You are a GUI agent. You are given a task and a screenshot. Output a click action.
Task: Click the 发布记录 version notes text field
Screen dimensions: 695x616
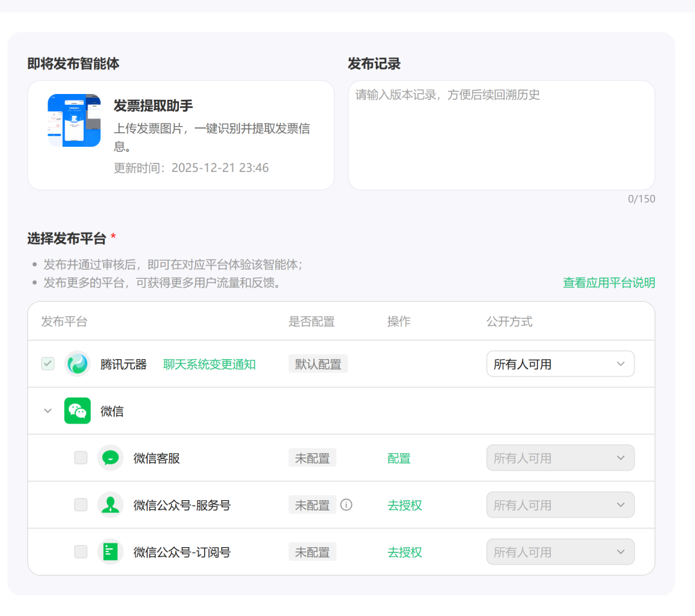(501, 135)
